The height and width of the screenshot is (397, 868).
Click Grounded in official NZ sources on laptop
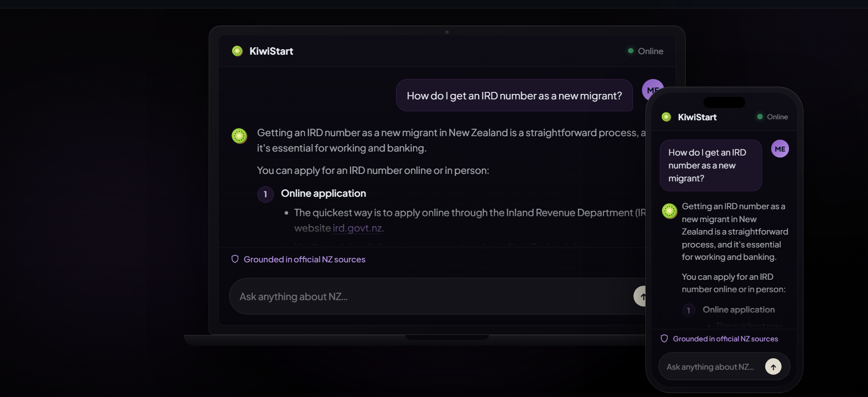[x=305, y=259]
